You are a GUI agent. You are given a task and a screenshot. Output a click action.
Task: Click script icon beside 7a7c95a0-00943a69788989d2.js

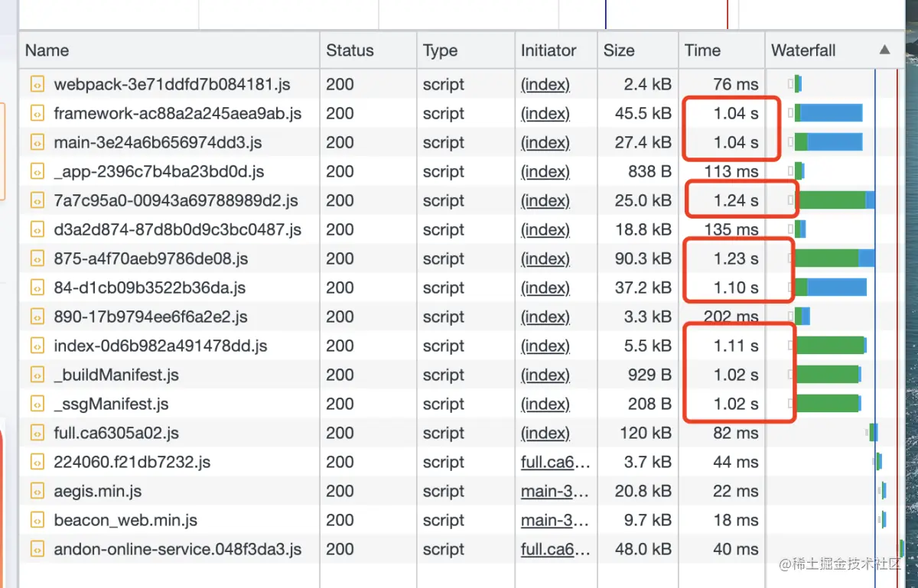tap(37, 200)
